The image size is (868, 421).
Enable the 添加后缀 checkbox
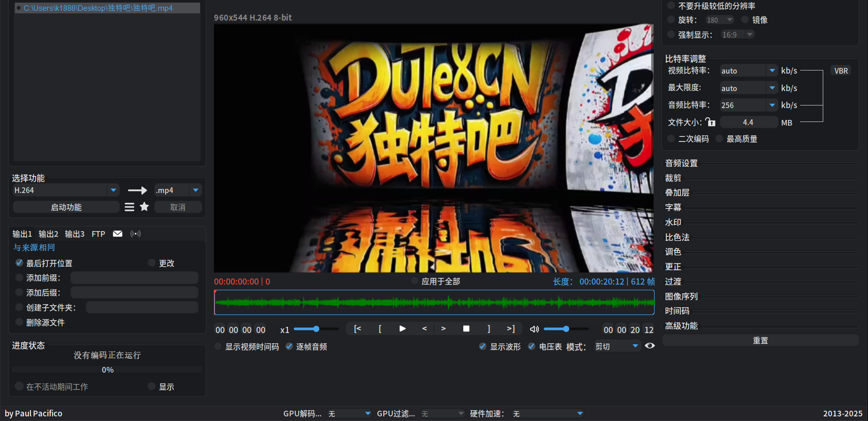pyautogui.click(x=20, y=292)
